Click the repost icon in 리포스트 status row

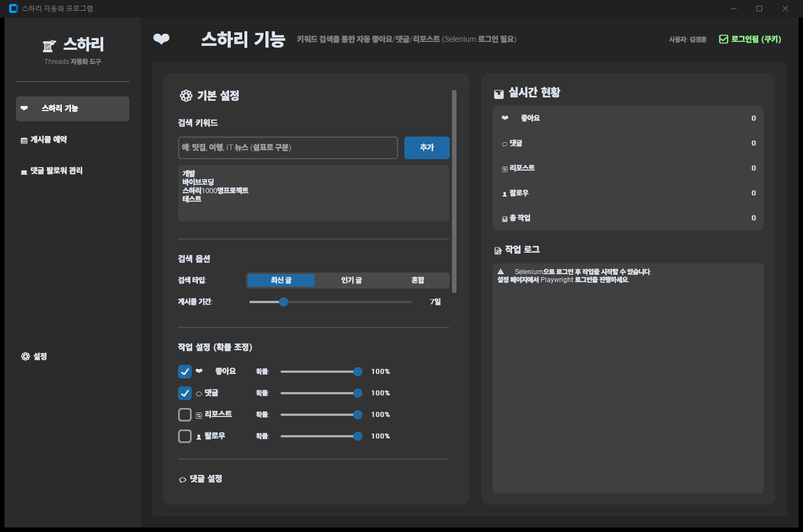tap(505, 169)
